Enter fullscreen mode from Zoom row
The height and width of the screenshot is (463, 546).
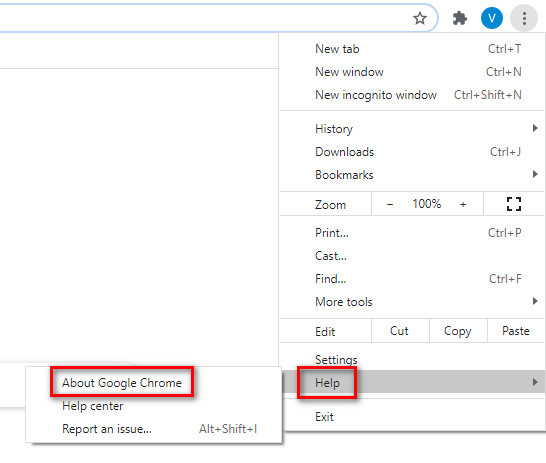tap(514, 204)
